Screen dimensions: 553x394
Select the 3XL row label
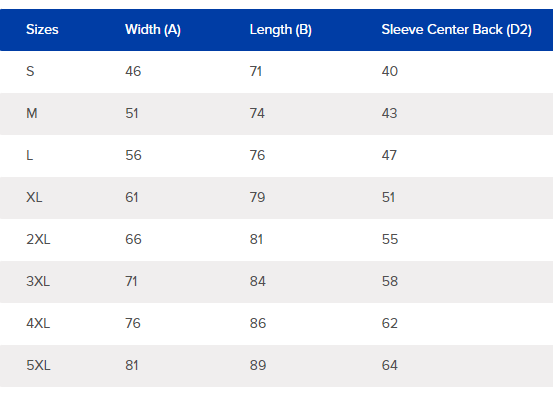coord(38,281)
